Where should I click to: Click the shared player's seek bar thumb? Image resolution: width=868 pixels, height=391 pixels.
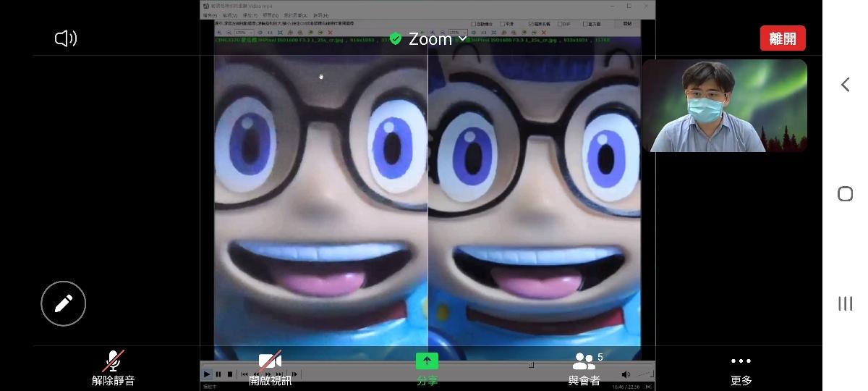pyautogui.click(x=531, y=365)
